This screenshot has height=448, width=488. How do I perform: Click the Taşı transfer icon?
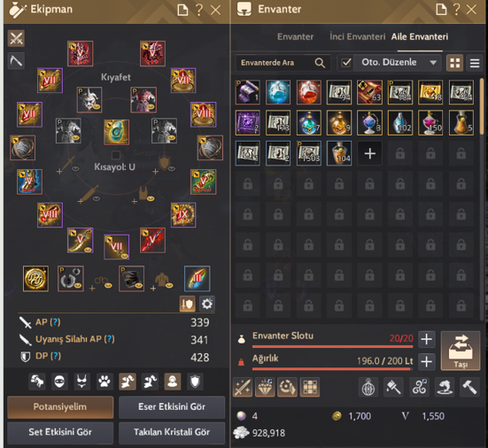click(461, 351)
